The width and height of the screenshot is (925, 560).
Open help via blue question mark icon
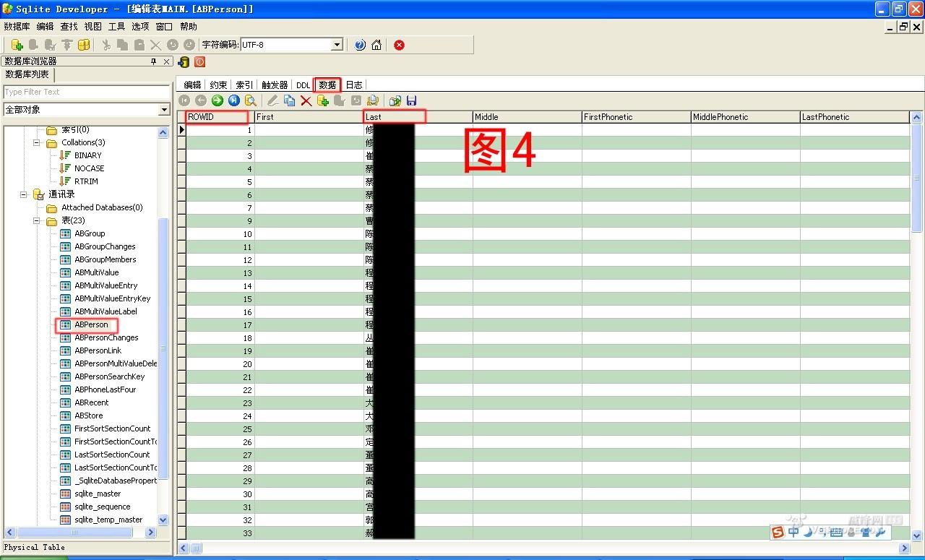click(360, 45)
